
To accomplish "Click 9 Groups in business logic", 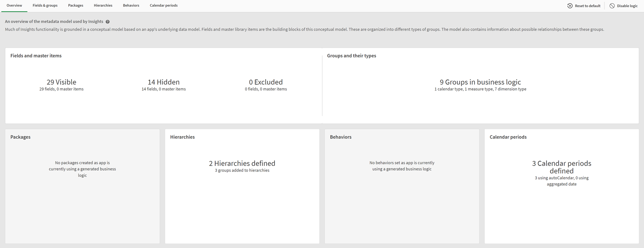I will click(x=480, y=82).
